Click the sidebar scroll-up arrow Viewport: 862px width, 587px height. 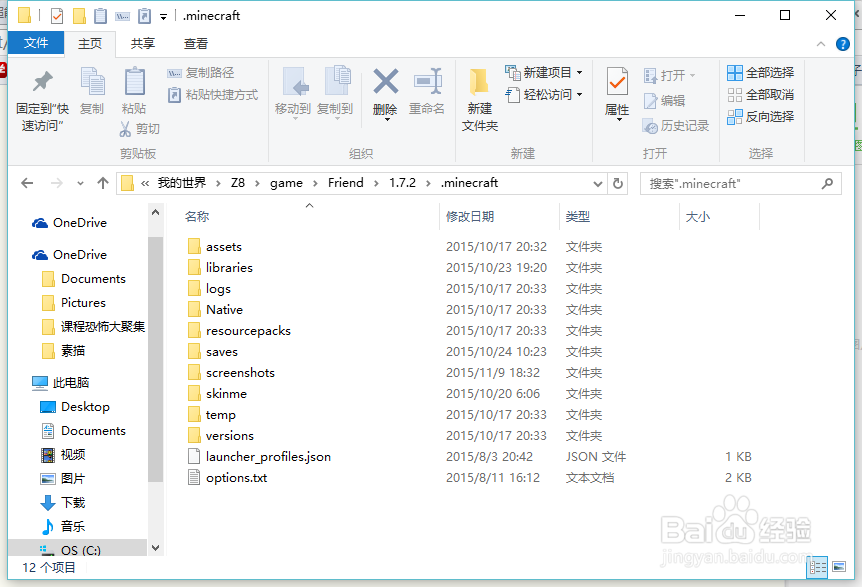[x=156, y=212]
